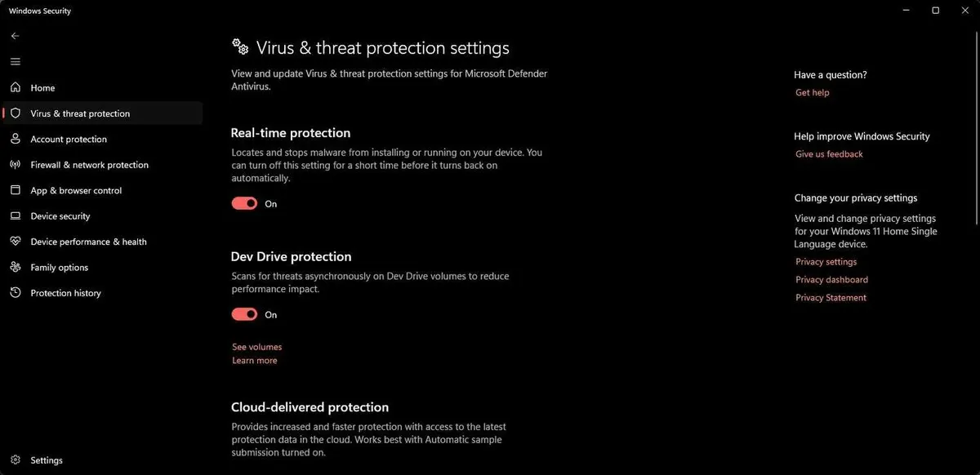The width and height of the screenshot is (980, 475).
Task: Open Family options
Action: [59, 267]
